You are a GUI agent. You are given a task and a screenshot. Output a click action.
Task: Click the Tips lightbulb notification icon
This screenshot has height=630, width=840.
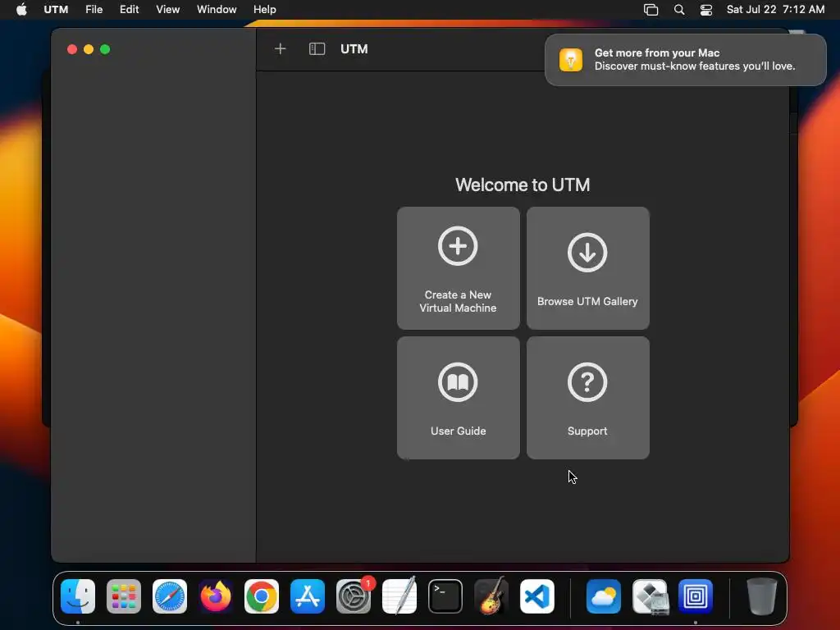[x=571, y=59]
